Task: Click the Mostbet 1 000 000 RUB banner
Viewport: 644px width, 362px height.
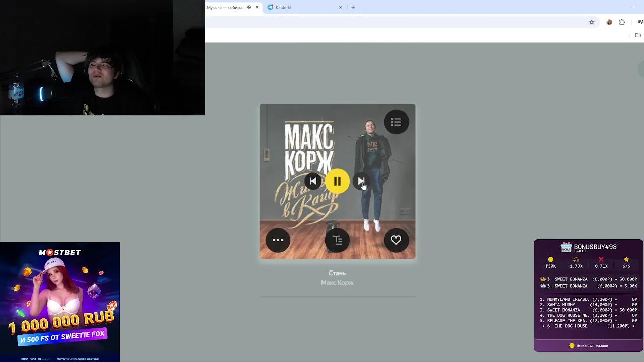Action: pyautogui.click(x=60, y=302)
